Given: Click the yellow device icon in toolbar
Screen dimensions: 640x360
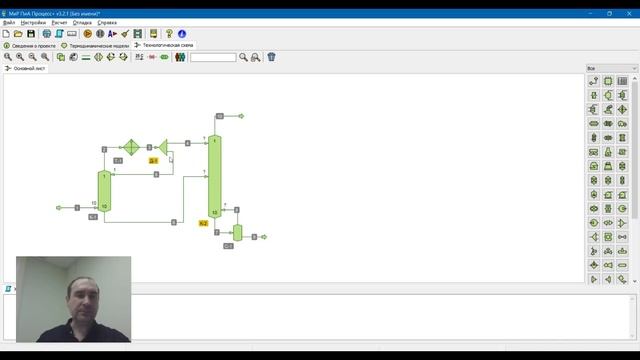Looking at the screenshot, I should point(153,34).
